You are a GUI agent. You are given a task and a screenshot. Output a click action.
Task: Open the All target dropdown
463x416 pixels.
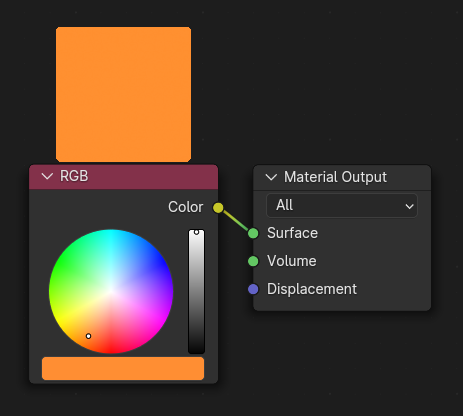tap(342, 206)
